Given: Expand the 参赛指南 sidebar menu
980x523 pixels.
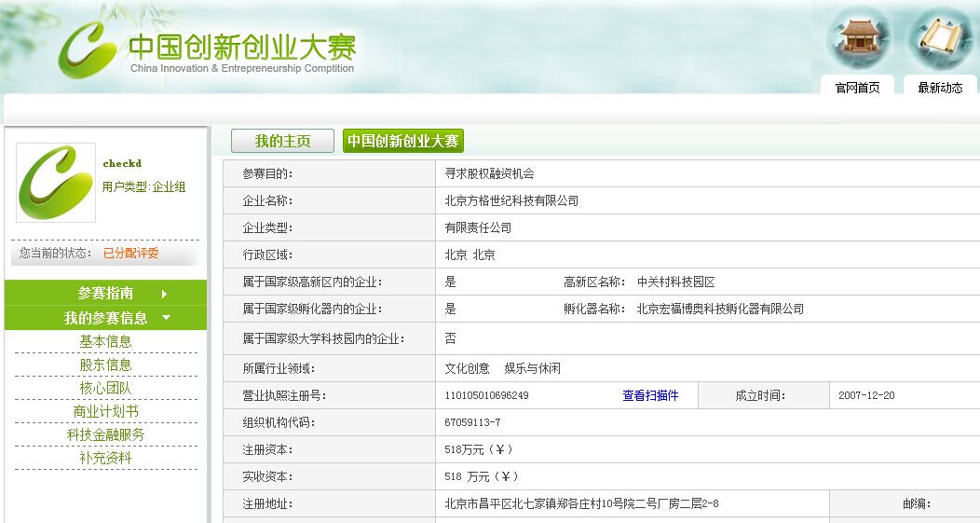Looking at the screenshot, I should tap(105, 293).
